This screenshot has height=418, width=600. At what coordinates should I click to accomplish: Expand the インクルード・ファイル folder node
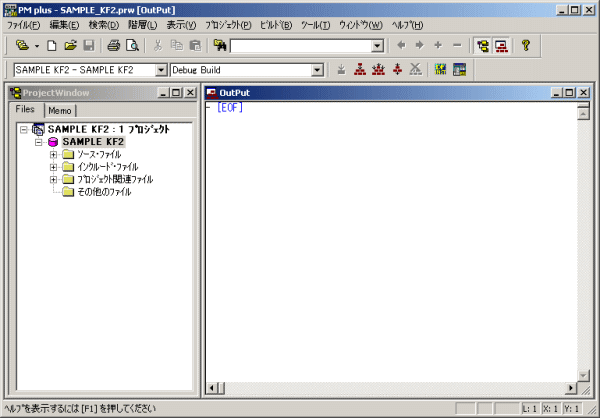pyautogui.click(x=53, y=167)
